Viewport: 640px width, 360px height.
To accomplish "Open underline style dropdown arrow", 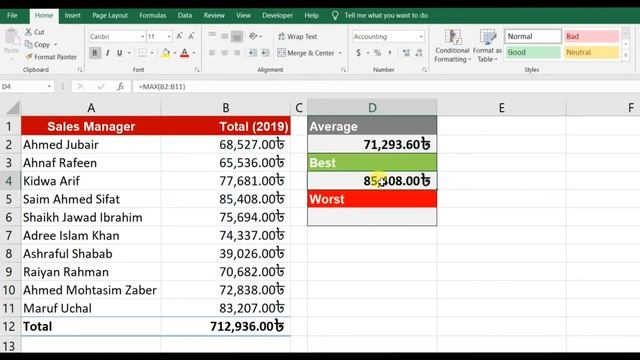I will [x=129, y=53].
